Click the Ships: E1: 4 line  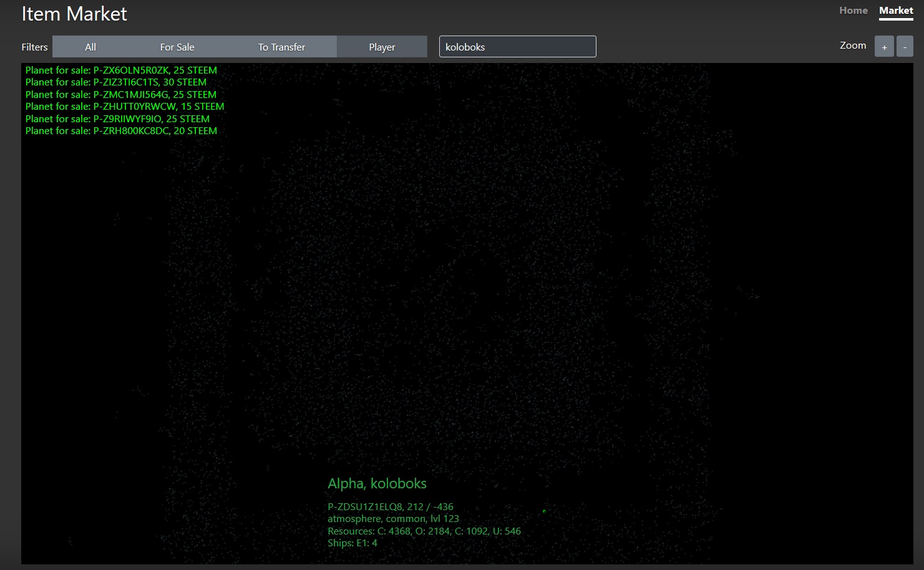pos(353,543)
